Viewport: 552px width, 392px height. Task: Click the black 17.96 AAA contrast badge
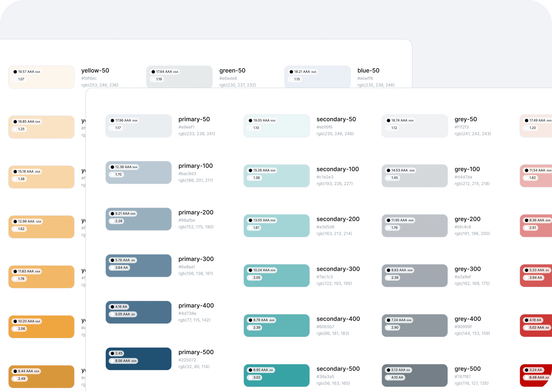click(x=124, y=121)
